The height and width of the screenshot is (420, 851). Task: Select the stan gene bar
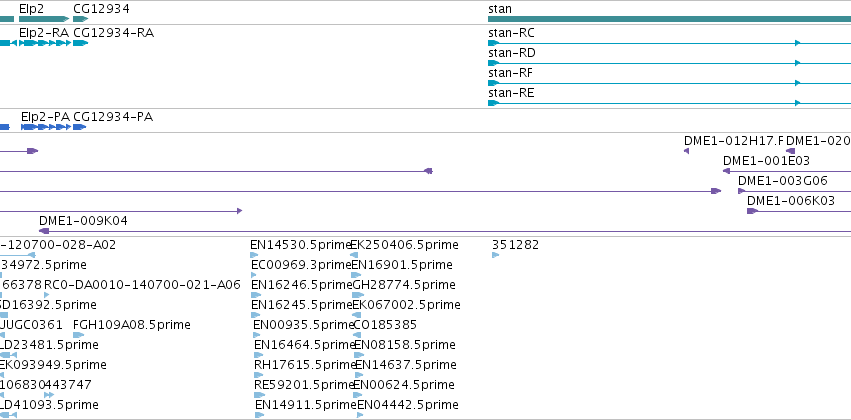tap(669, 19)
